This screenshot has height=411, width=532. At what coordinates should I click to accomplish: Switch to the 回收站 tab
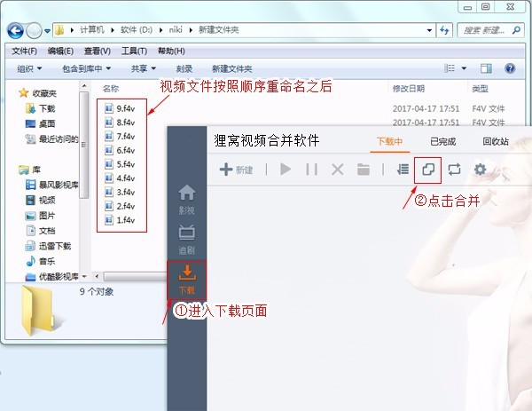(x=496, y=141)
